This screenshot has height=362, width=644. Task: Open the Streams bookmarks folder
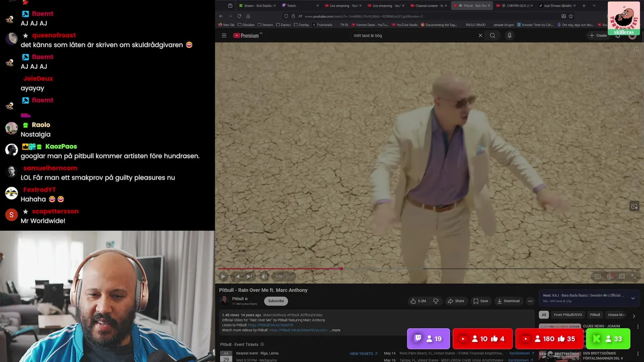265,25
